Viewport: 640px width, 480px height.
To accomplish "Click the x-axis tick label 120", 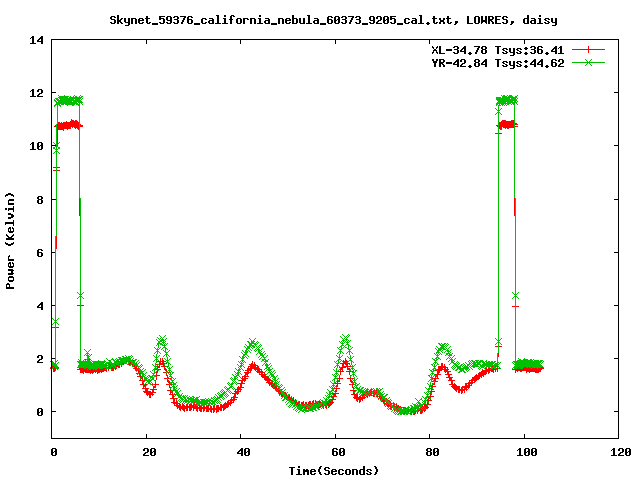I will point(621,452).
